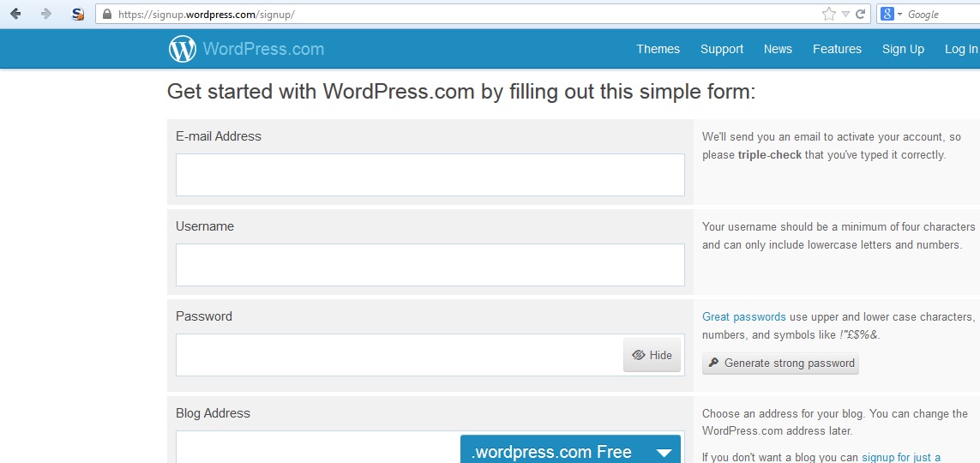
Task: Open the Google search engine selector
Action: (892, 14)
